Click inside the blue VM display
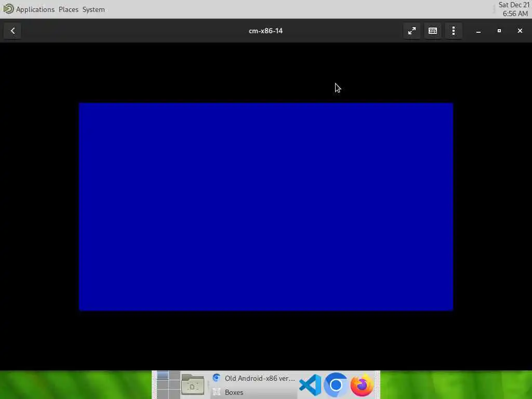532x399 pixels. click(266, 207)
